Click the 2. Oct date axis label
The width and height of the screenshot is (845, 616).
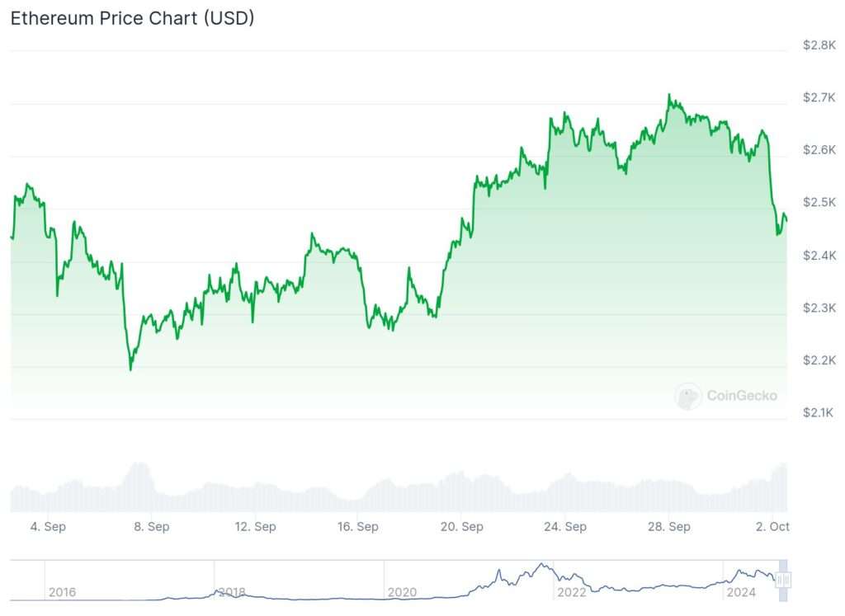click(x=772, y=527)
